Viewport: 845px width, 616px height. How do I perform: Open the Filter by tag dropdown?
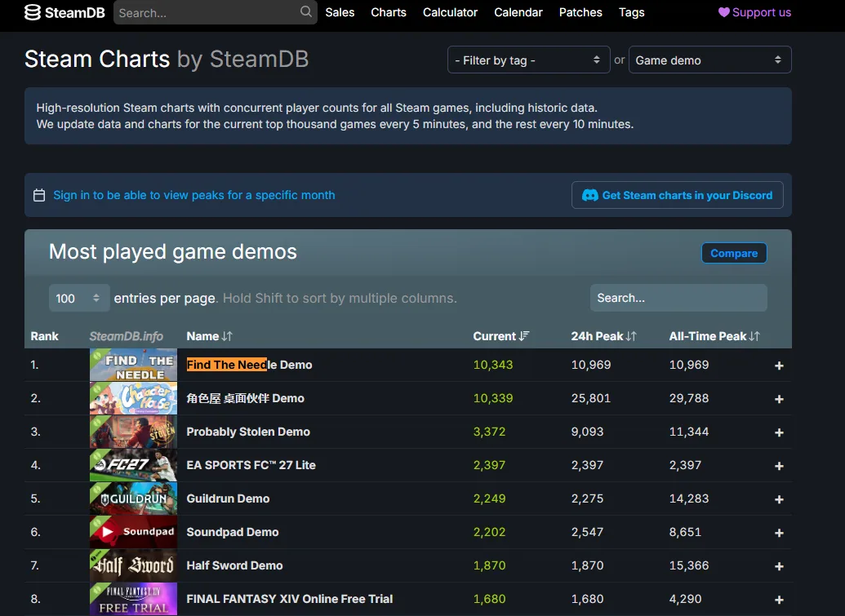pos(529,60)
